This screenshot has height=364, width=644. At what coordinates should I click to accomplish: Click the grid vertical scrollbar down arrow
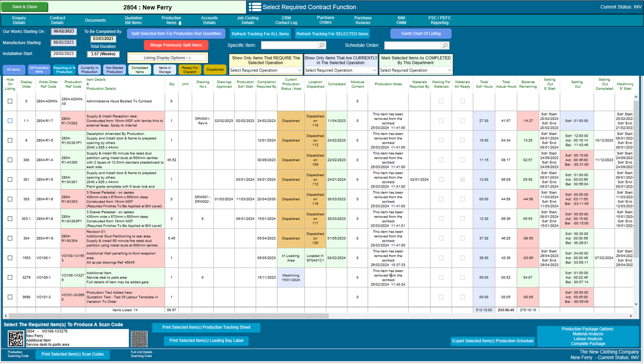pyautogui.click(x=636, y=304)
